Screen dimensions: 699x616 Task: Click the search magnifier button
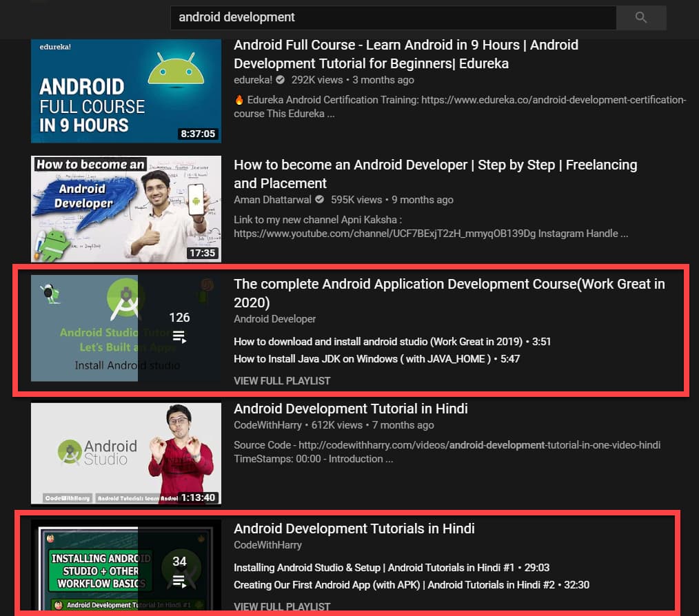coord(641,17)
